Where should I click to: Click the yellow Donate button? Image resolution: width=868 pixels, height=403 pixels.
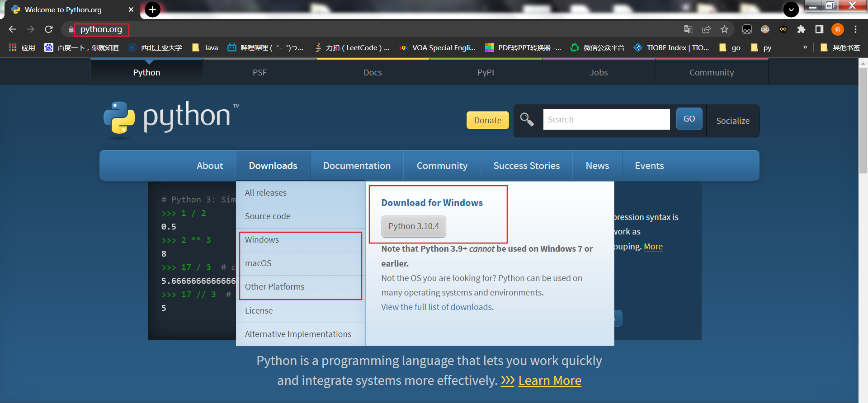click(487, 120)
